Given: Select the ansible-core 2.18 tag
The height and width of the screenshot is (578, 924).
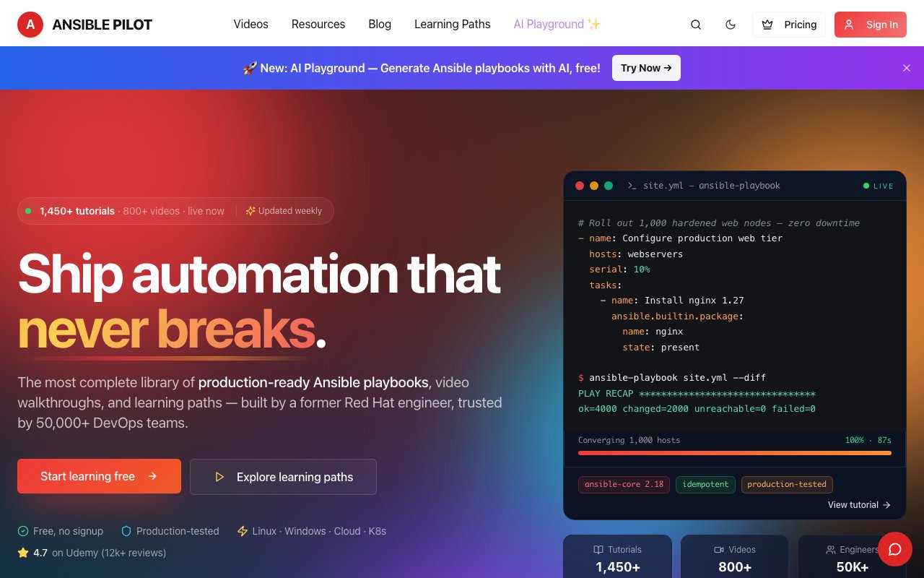Looking at the screenshot, I should (624, 484).
